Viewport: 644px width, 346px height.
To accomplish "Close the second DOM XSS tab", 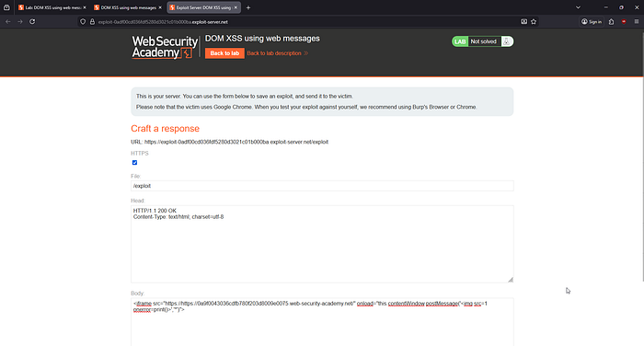I will coord(160,7).
